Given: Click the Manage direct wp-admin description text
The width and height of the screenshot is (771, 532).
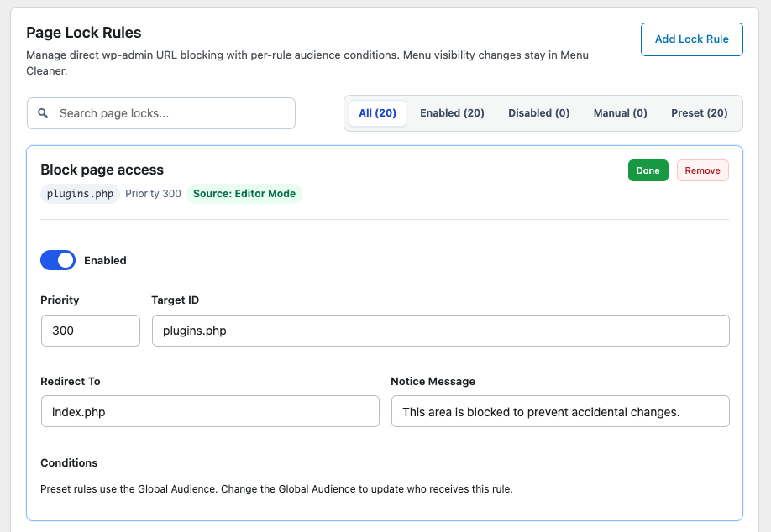Looking at the screenshot, I should (x=307, y=63).
